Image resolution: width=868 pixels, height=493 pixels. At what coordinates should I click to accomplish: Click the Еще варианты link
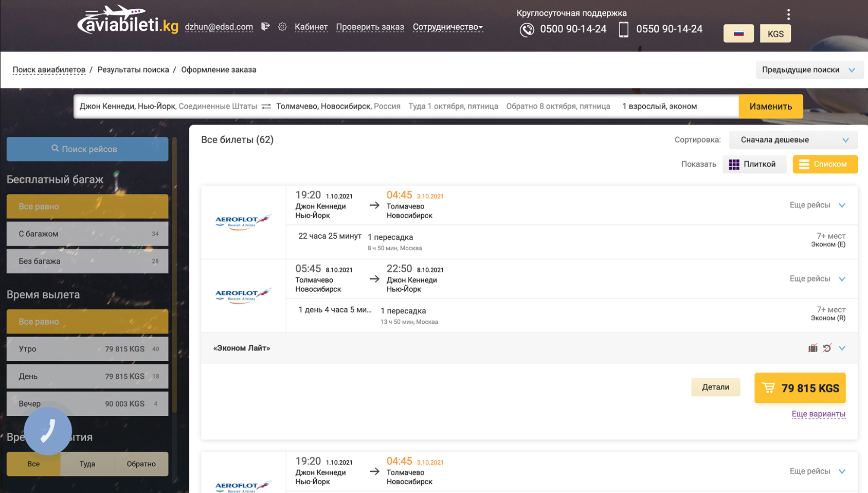818,414
